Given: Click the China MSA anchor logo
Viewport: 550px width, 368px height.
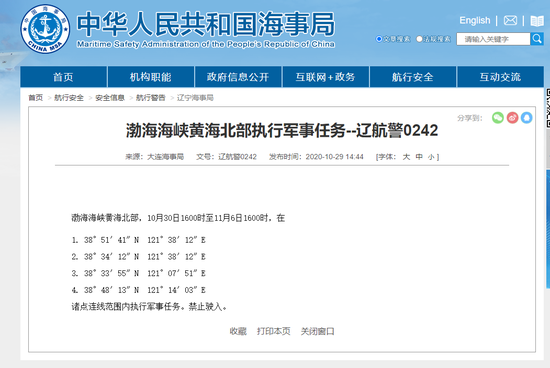Looking at the screenshot, I should point(45,29).
